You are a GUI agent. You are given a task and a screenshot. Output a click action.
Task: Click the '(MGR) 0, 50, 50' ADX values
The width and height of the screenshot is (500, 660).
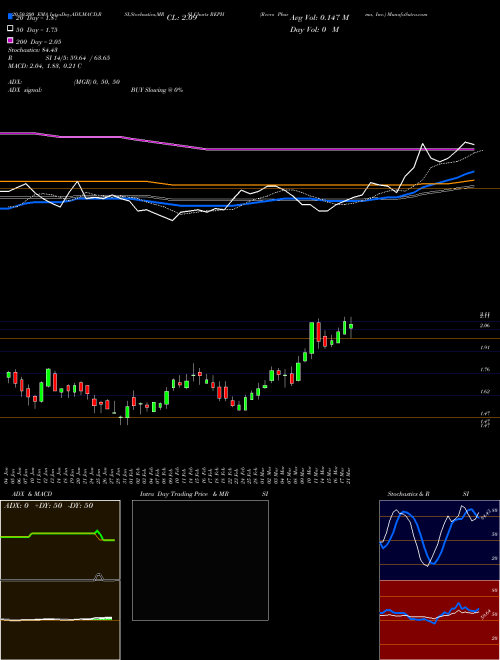(x=97, y=82)
